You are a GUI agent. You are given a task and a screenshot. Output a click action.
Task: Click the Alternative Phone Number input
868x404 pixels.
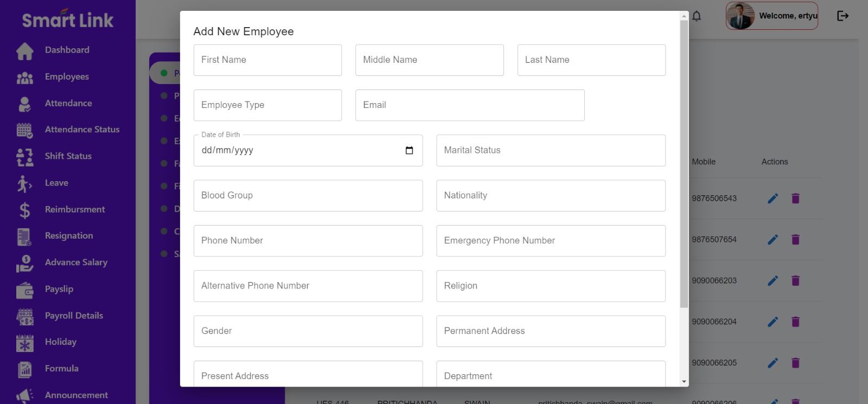click(x=308, y=286)
